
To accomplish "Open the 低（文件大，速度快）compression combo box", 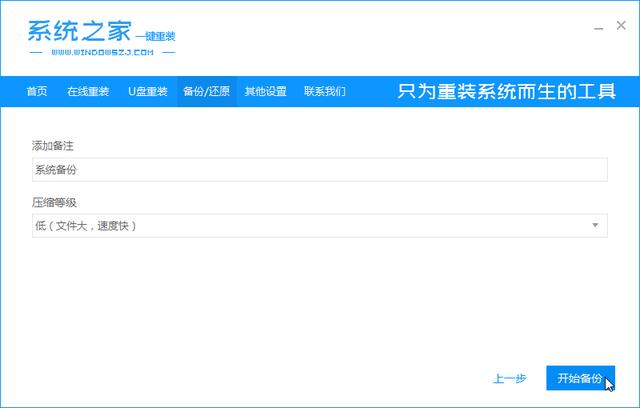I will click(x=300, y=226).
